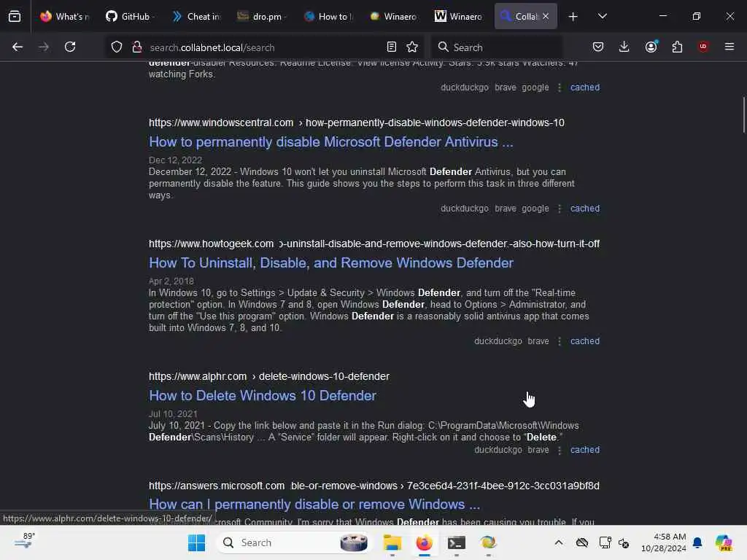Open the uBlock Origin extension icon

pyautogui.click(x=703, y=47)
